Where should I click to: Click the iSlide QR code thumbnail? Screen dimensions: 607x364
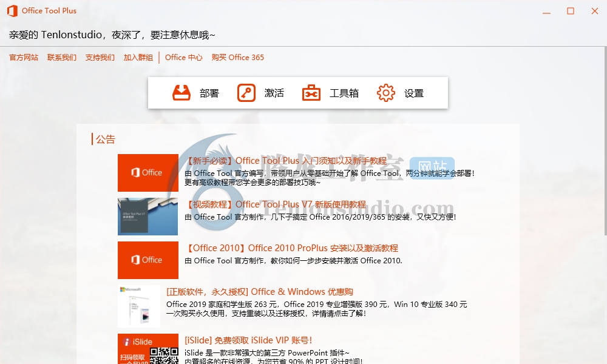coord(148,349)
